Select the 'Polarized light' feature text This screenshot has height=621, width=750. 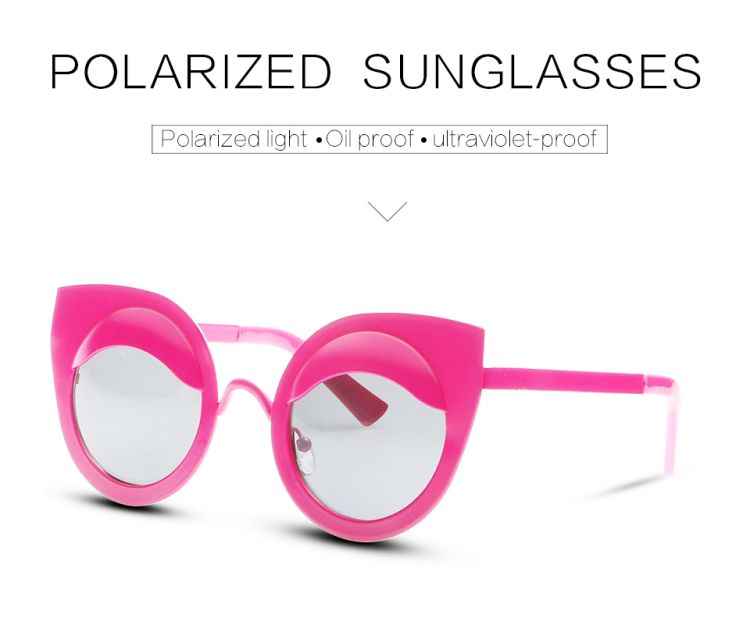point(233,139)
